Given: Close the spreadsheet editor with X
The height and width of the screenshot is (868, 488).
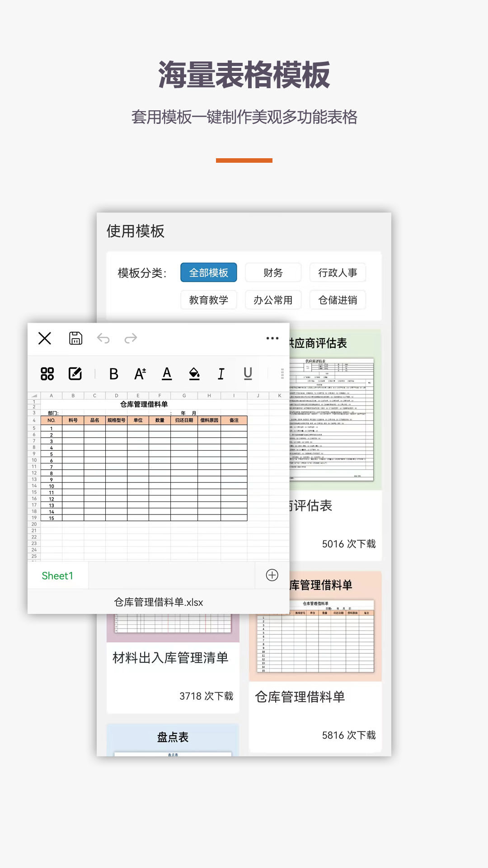Looking at the screenshot, I should [45, 338].
